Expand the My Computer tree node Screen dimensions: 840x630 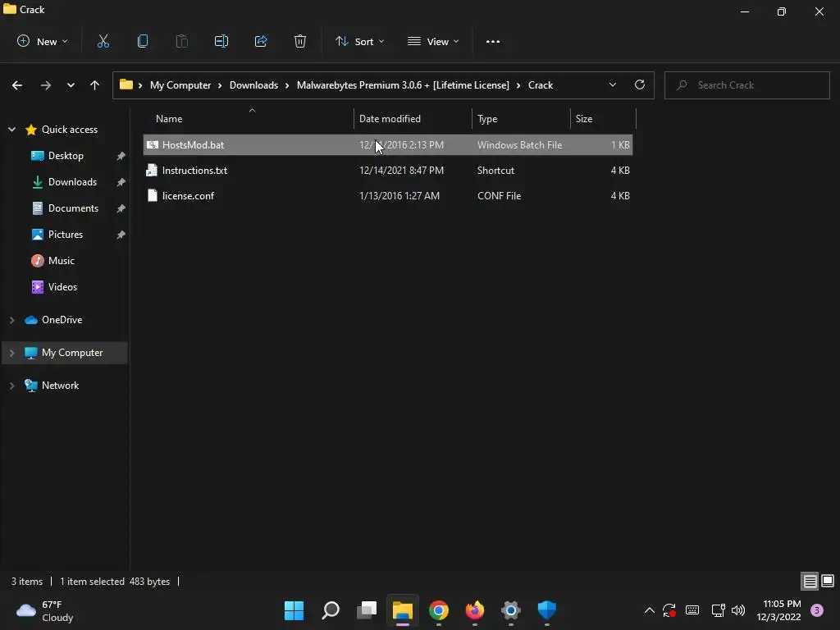pos(11,353)
